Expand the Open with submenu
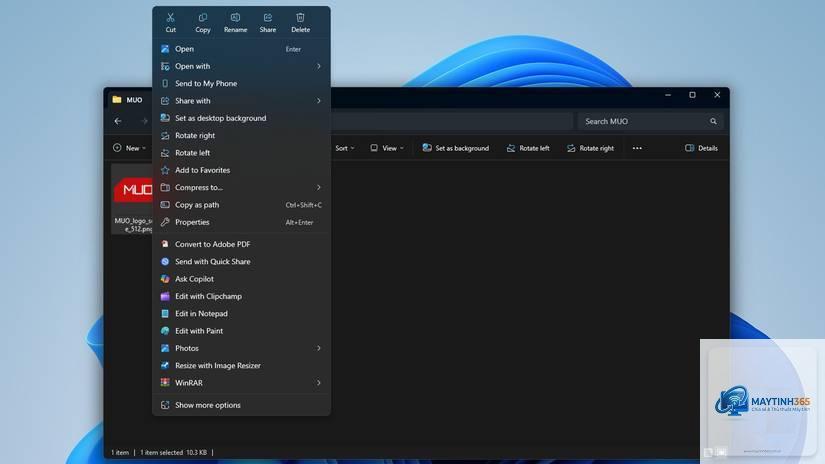The width and height of the screenshot is (825, 464). (x=242, y=66)
